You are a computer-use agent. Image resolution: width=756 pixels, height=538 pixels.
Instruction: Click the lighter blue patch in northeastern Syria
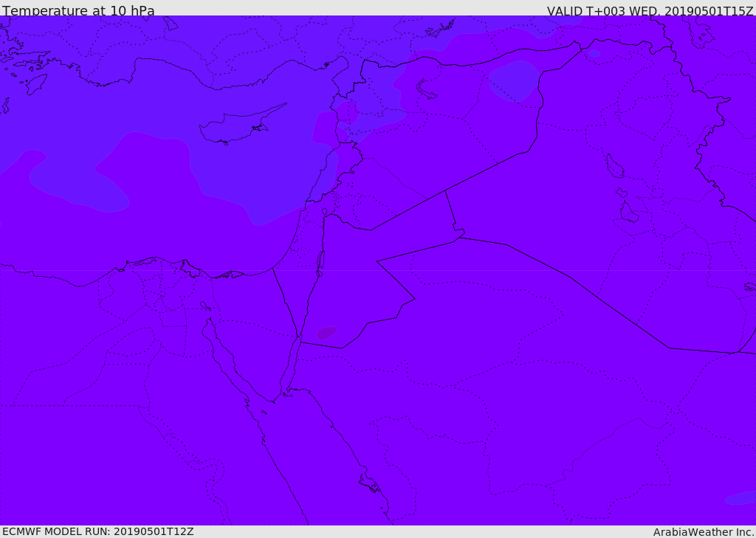tap(515, 81)
